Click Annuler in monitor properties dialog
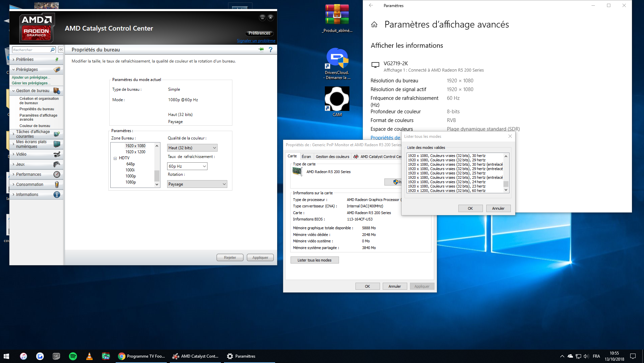 (394, 286)
